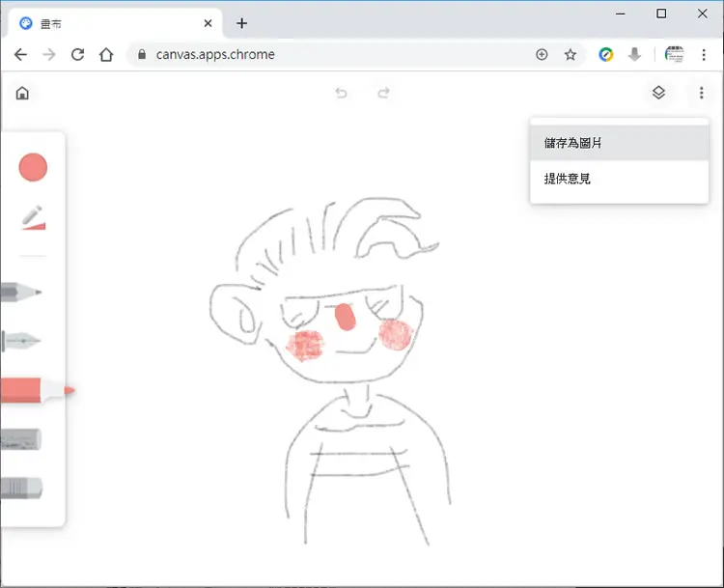Open the canvas three-dot options menu

tap(702, 93)
